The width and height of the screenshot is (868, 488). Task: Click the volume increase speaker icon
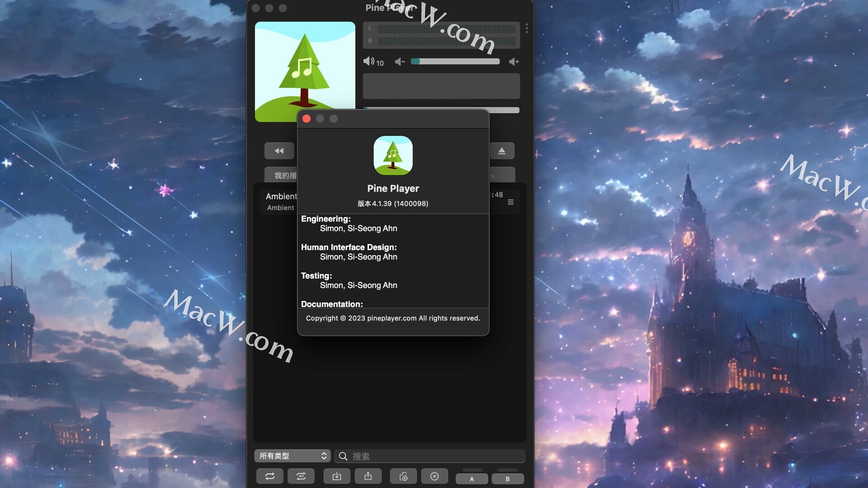514,62
